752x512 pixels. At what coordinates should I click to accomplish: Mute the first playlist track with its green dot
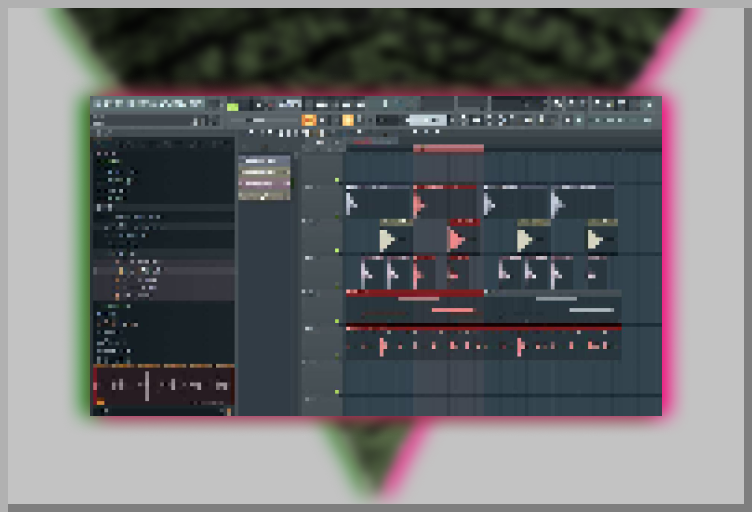337,181
